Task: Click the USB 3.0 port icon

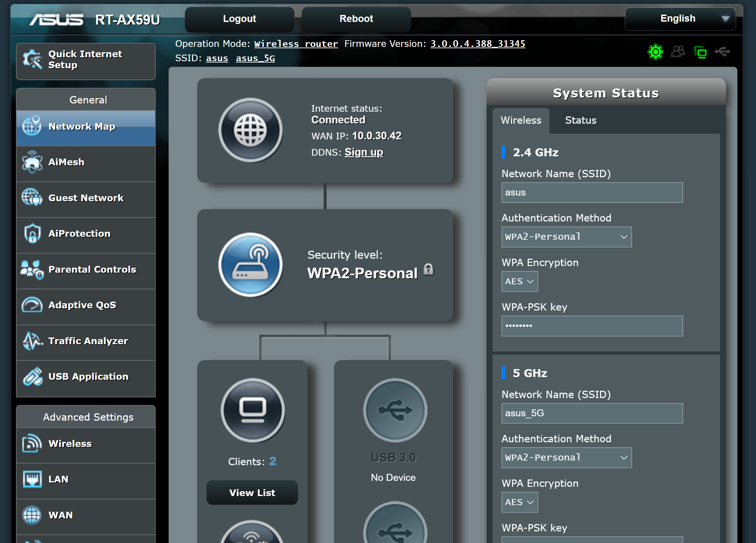Action: tap(395, 410)
